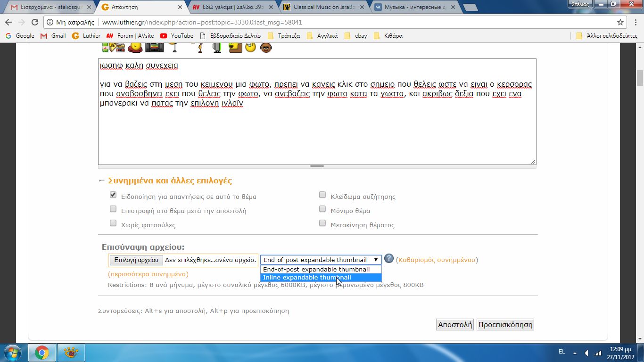Enable the Χωρίς φατσούλες checkbox
The width and height of the screenshot is (644, 362).
click(x=113, y=223)
